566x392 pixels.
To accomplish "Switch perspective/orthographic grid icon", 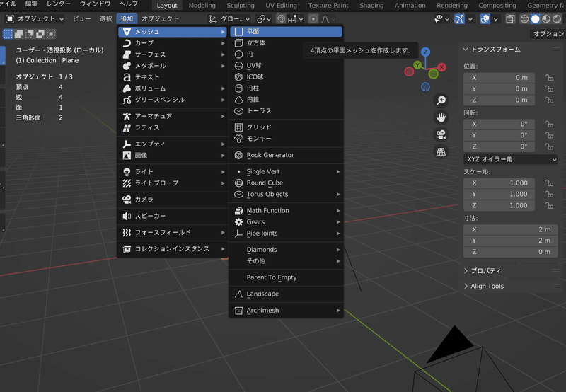I will click(441, 152).
